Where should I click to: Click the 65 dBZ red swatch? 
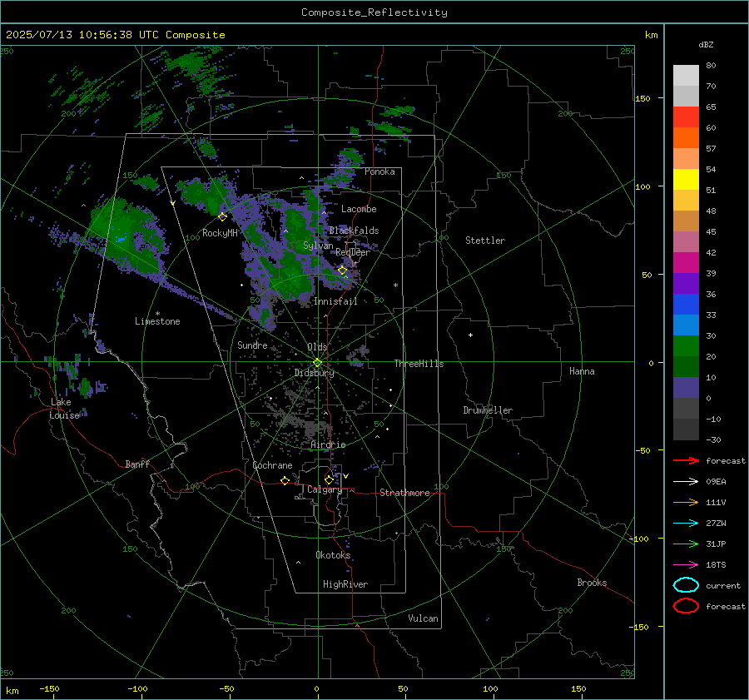click(686, 117)
